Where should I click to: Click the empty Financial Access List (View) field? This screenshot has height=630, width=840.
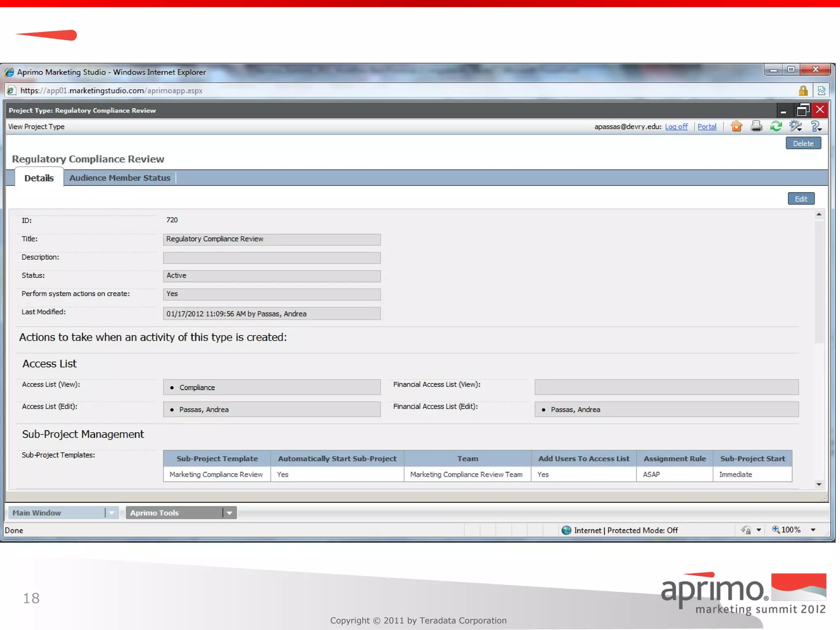pyautogui.click(x=667, y=387)
